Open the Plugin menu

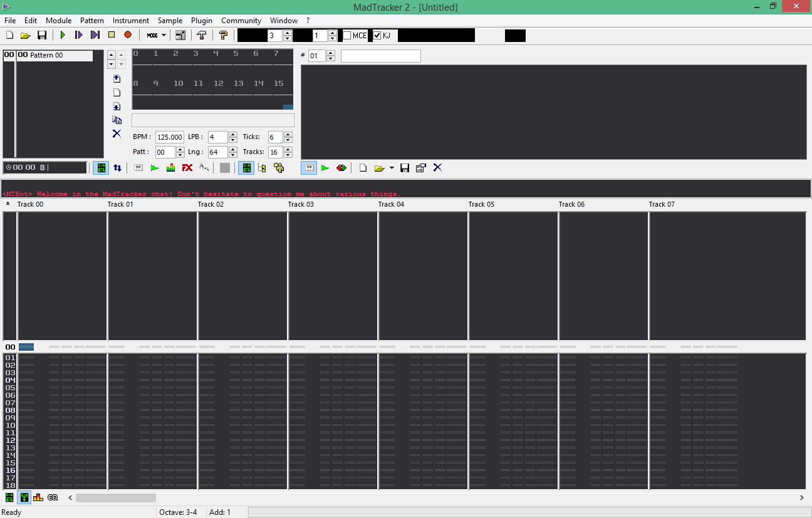[202, 21]
